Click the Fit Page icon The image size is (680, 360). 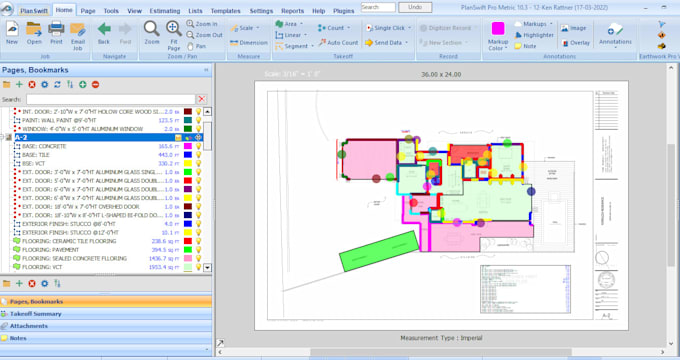pos(173,36)
